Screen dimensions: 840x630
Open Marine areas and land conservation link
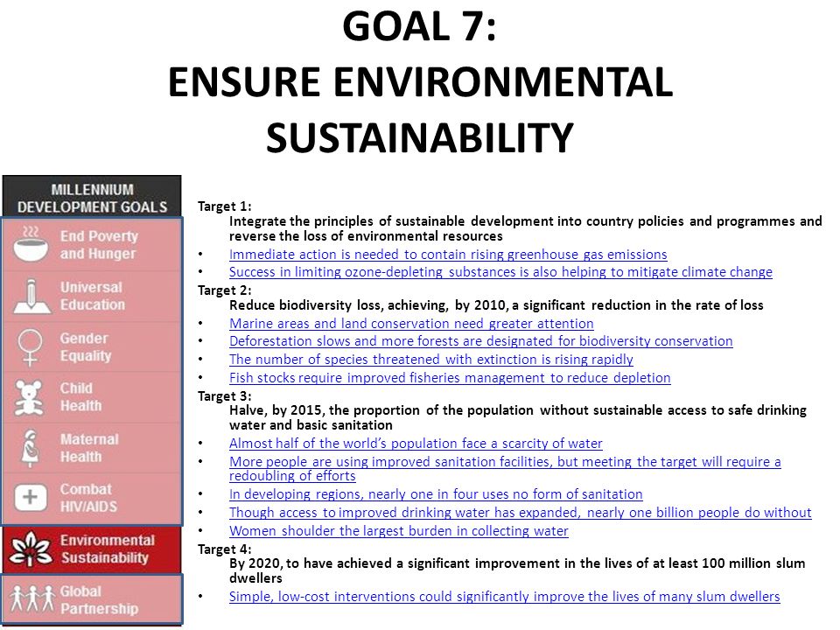coord(411,324)
